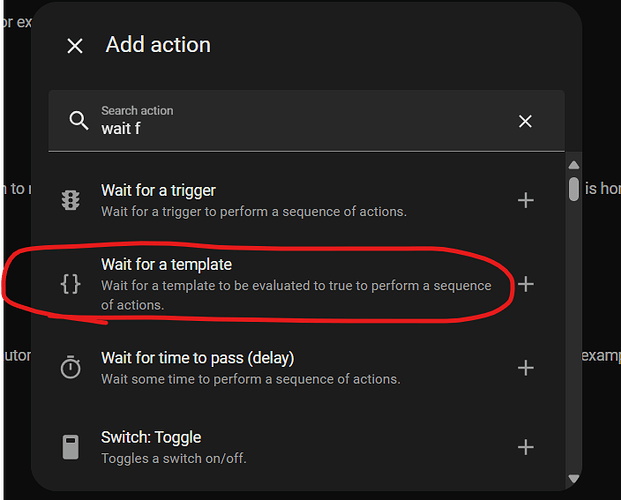Click the scrollbar thumb in action list
This screenshot has height=500, width=621.
(574, 189)
